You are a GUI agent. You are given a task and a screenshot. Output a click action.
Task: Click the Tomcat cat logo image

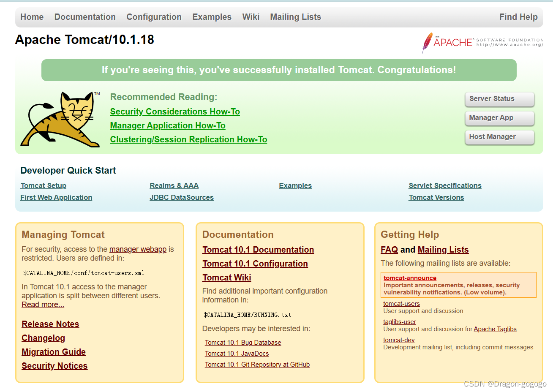[x=60, y=119]
